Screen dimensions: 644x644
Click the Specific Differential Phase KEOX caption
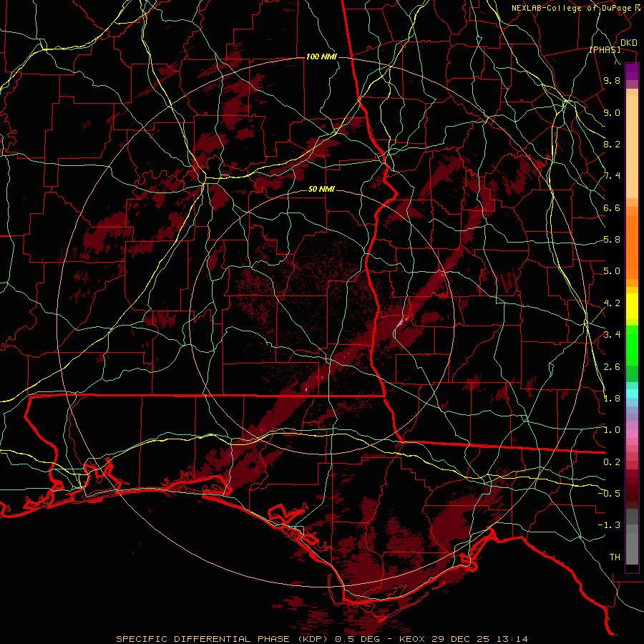(x=322, y=639)
